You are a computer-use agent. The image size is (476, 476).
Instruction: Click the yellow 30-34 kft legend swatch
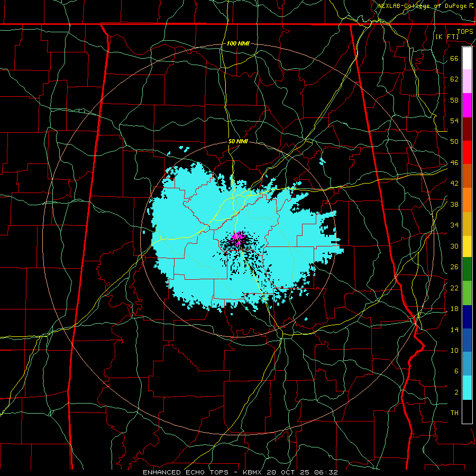click(467, 246)
